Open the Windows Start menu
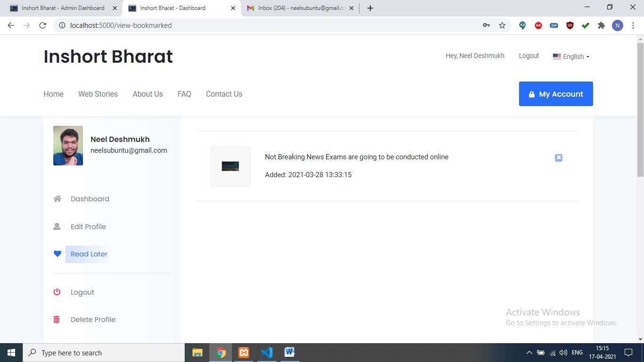 pos(11,353)
